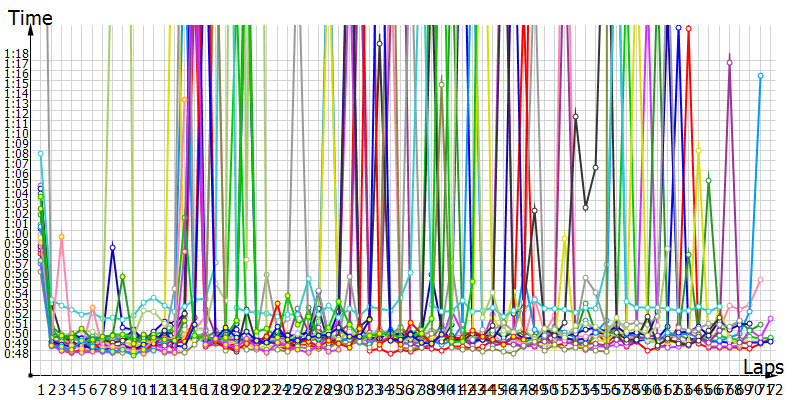The height and width of the screenshot is (400, 800).
Task: Select green peak data point at lap 9
Action: coord(123,276)
